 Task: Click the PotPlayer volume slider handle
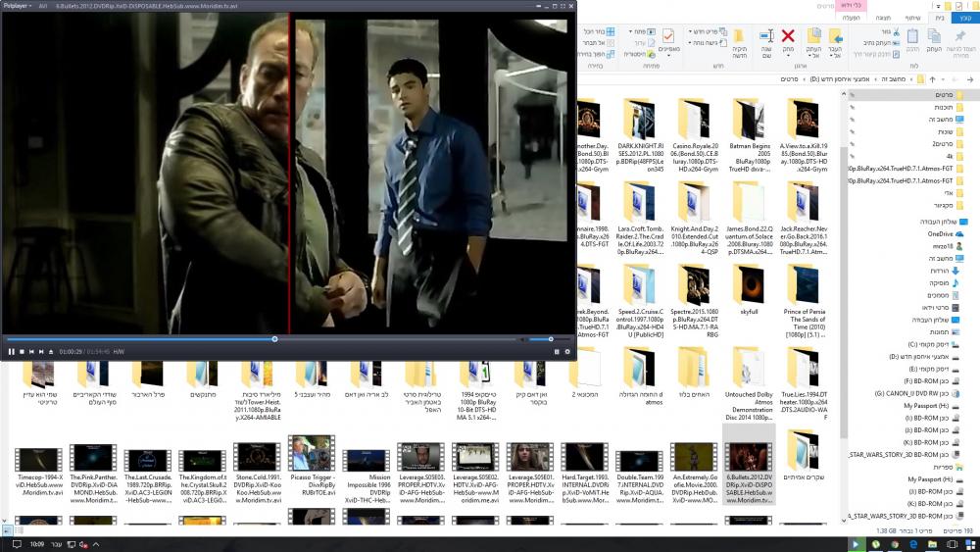pyautogui.click(x=551, y=339)
